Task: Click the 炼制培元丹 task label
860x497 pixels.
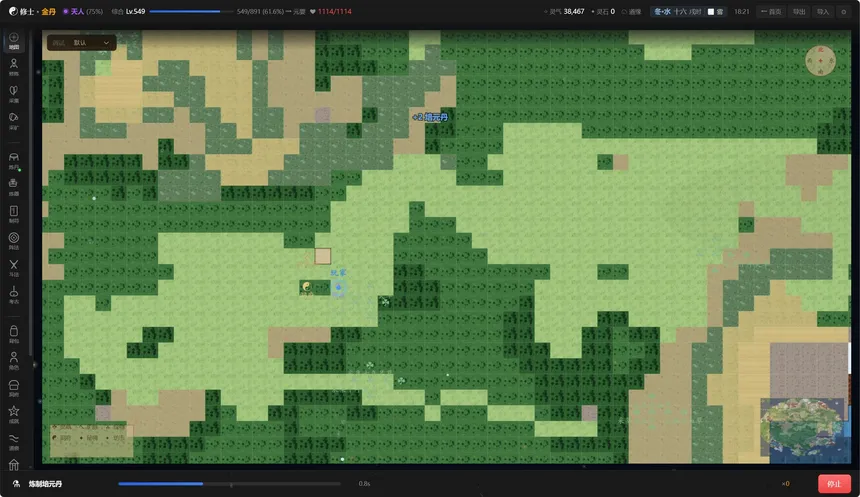Action: (46, 484)
